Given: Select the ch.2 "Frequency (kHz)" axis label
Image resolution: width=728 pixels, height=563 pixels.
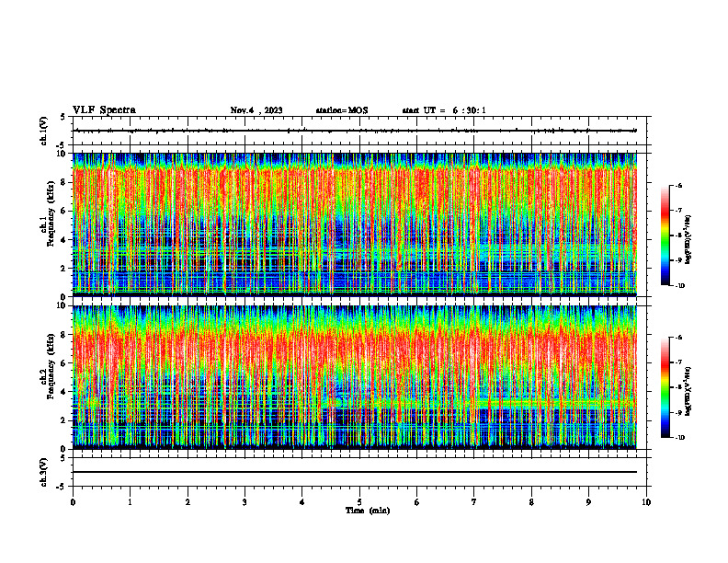Looking at the screenshot, I should (x=51, y=366).
